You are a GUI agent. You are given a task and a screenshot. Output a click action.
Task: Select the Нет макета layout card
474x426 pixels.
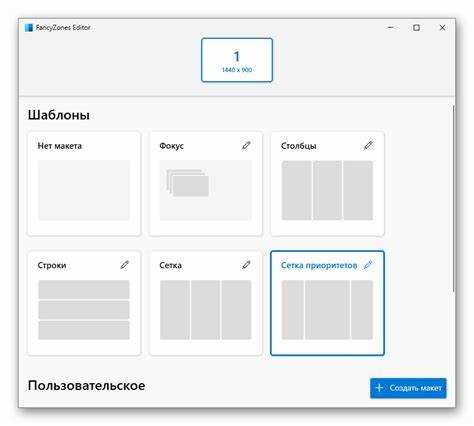pyautogui.click(x=84, y=184)
